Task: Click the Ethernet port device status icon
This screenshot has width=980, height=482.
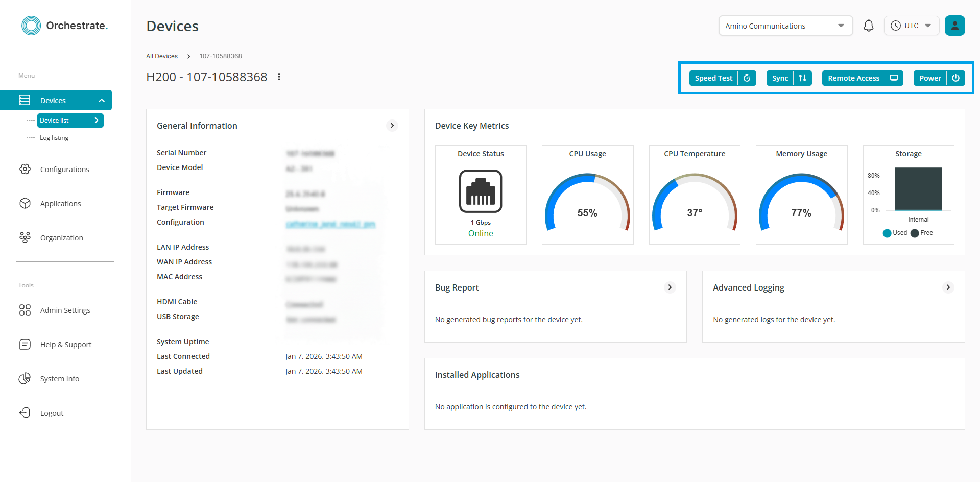Action: pyautogui.click(x=481, y=191)
